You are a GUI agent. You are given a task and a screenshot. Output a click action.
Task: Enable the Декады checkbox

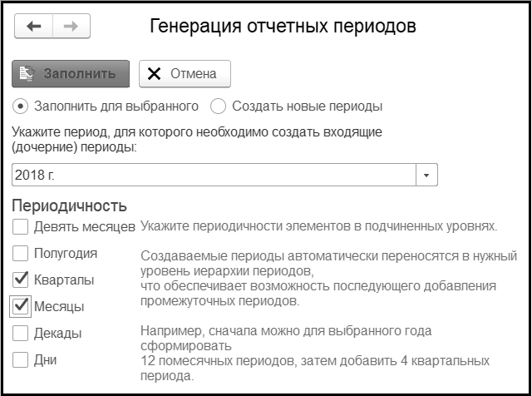tap(21, 334)
